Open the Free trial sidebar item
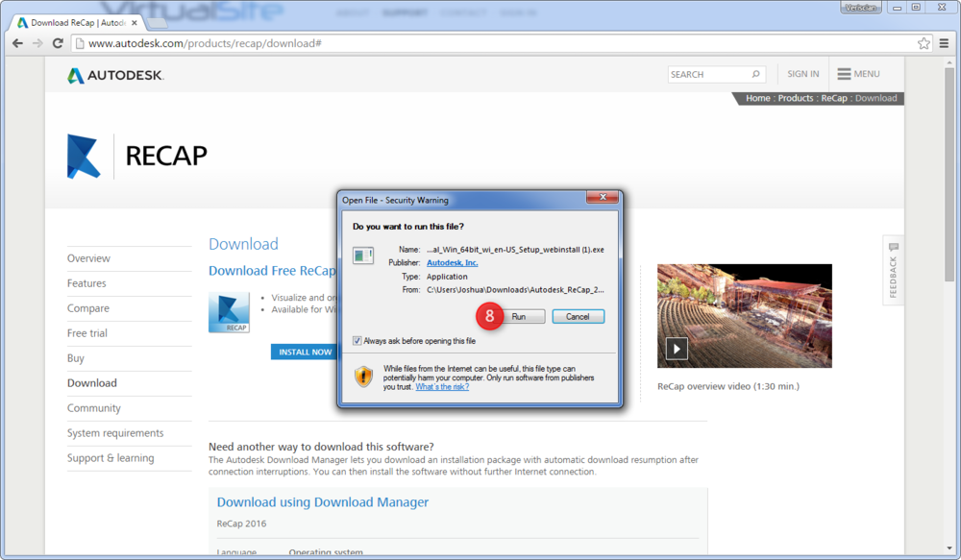This screenshot has width=961, height=560. (x=87, y=333)
